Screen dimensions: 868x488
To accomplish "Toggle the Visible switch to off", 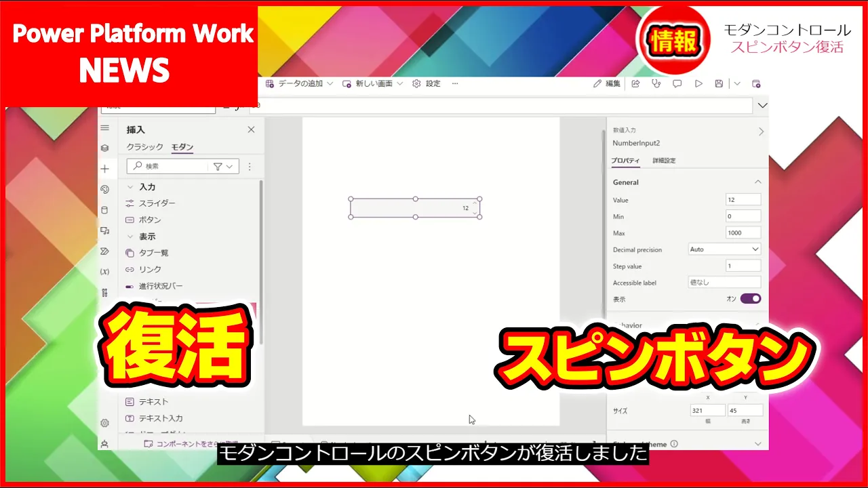I will point(751,299).
